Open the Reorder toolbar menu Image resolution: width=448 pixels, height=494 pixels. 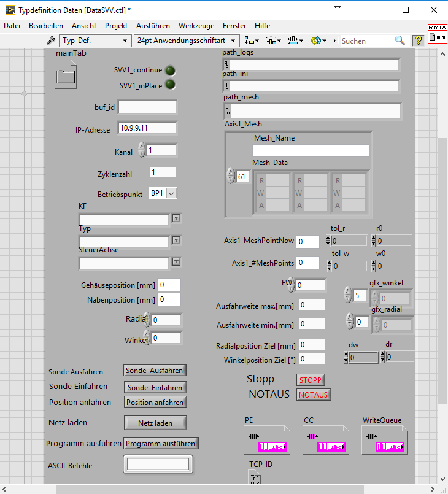click(318, 41)
